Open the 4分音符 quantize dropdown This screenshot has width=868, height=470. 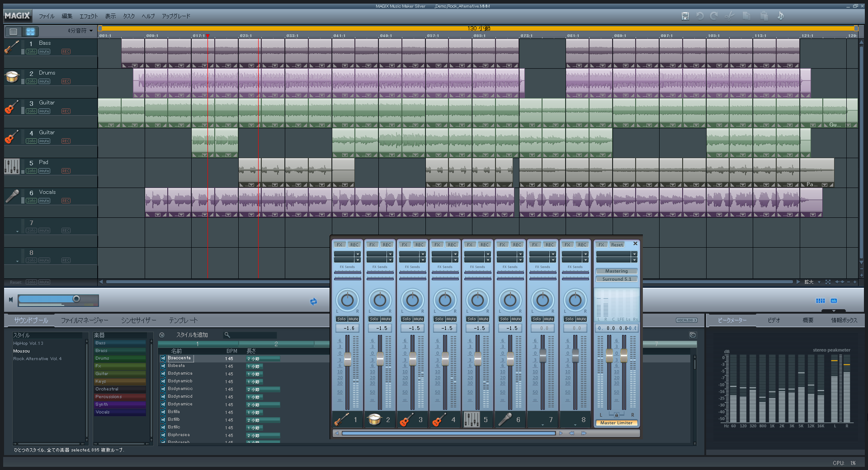(x=80, y=31)
